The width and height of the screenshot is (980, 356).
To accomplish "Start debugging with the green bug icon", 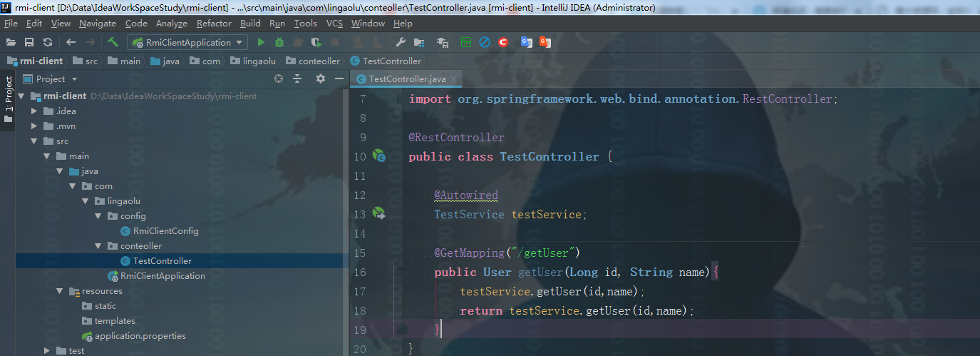I will click(x=279, y=43).
